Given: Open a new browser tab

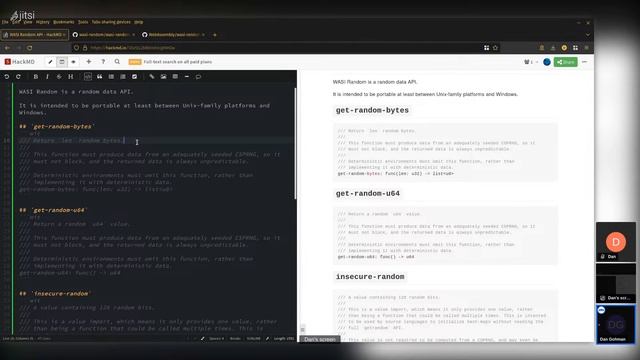Looking at the screenshot, I should tap(215, 35).
